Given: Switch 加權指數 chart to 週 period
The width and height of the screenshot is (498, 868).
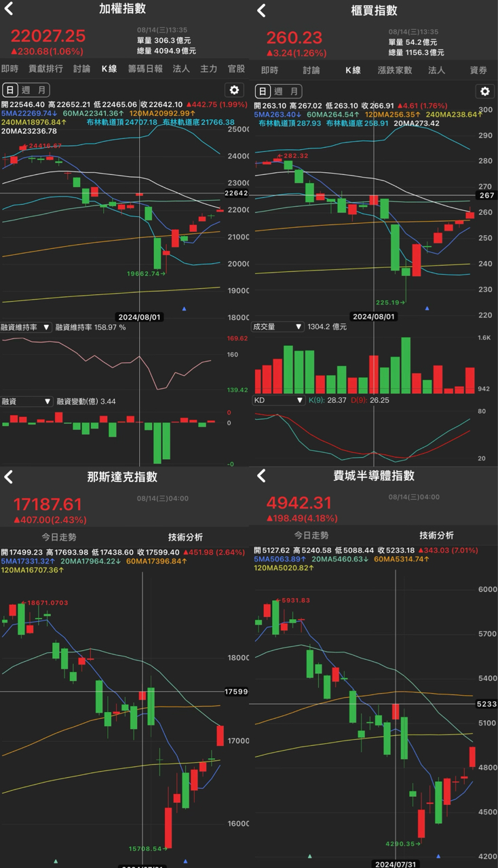Looking at the screenshot, I should [x=25, y=90].
